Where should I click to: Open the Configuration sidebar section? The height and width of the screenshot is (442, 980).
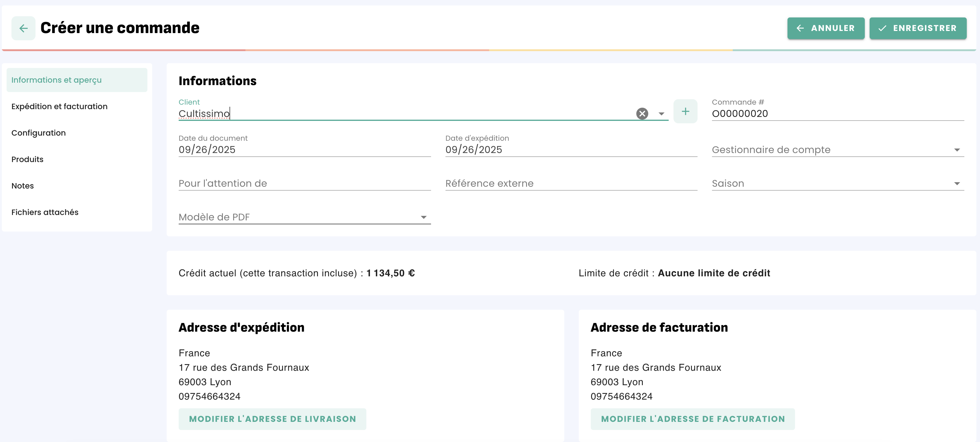point(39,133)
